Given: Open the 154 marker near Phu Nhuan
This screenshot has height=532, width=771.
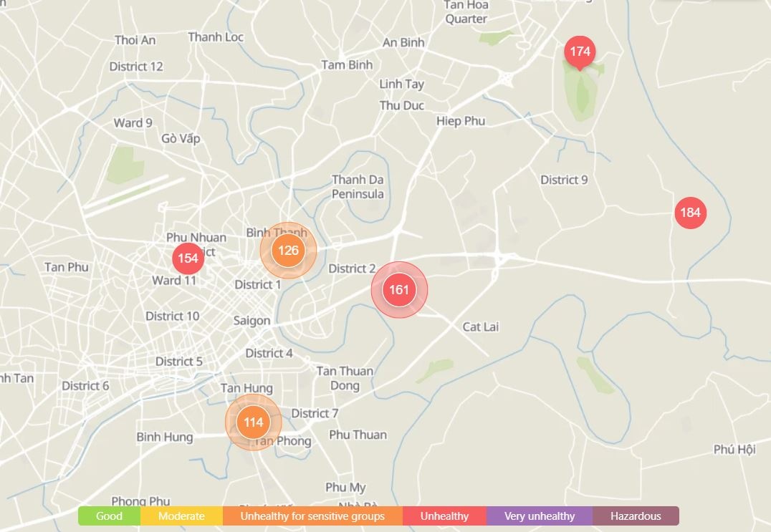Looking at the screenshot, I should (188, 258).
